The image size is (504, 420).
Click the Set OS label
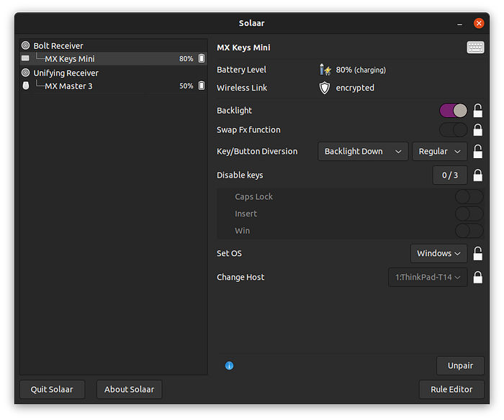229,253
